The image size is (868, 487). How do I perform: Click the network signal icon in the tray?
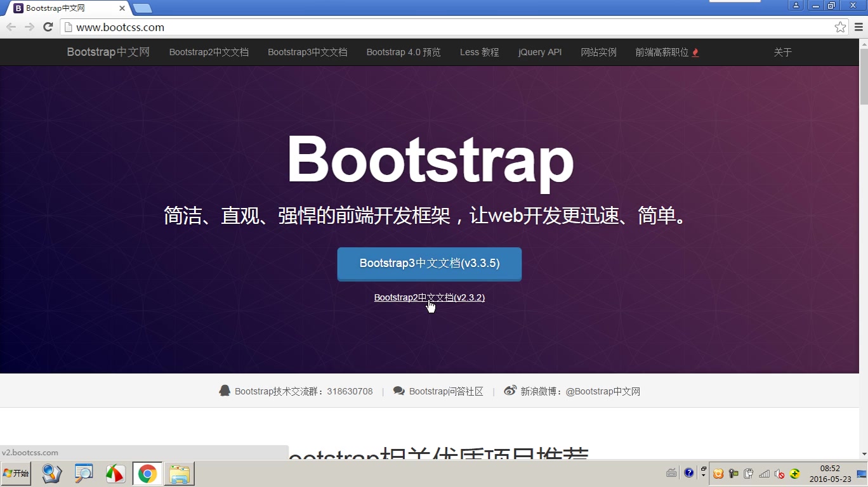point(764,474)
